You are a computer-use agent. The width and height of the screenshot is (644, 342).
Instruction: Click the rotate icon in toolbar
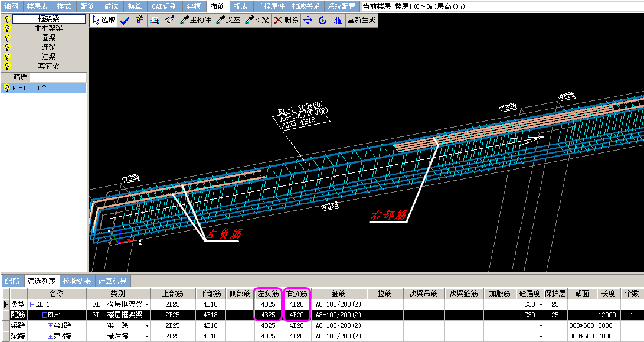[322, 20]
